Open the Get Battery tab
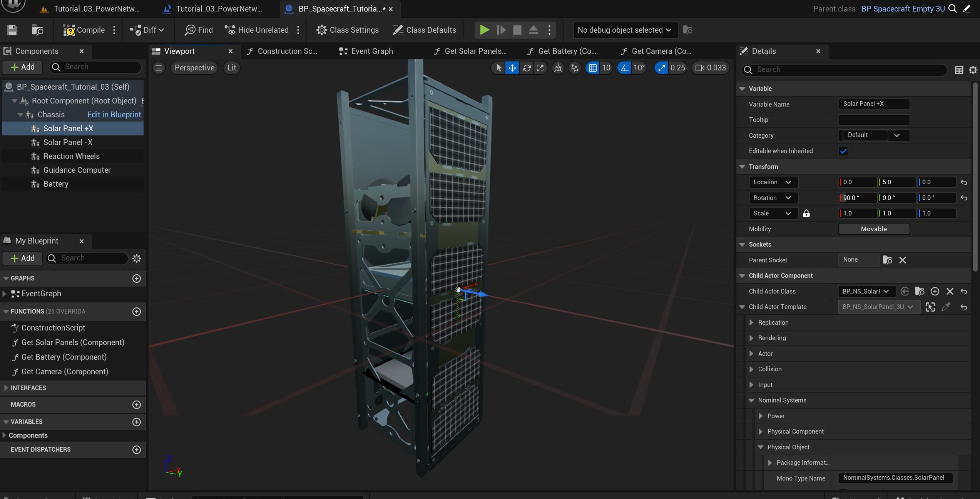This screenshot has width=980, height=499. pyautogui.click(x=562, y=51)
